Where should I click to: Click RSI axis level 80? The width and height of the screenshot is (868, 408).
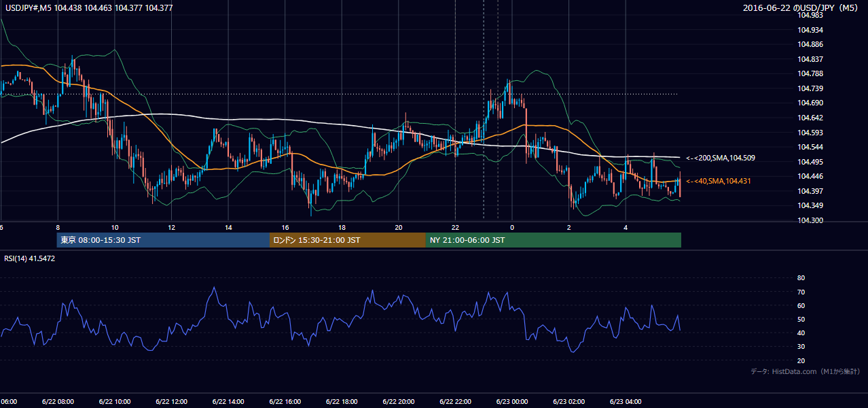(x=801, y=278)
